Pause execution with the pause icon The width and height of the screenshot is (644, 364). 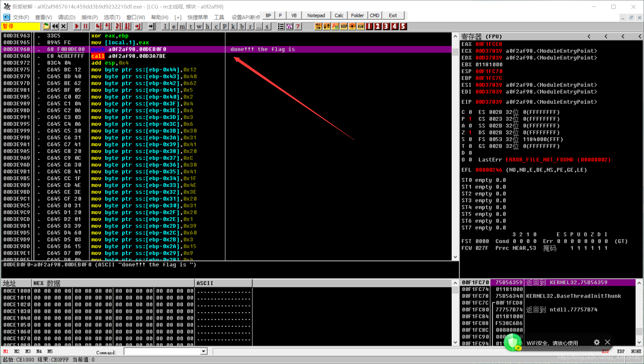click(85, 27)
